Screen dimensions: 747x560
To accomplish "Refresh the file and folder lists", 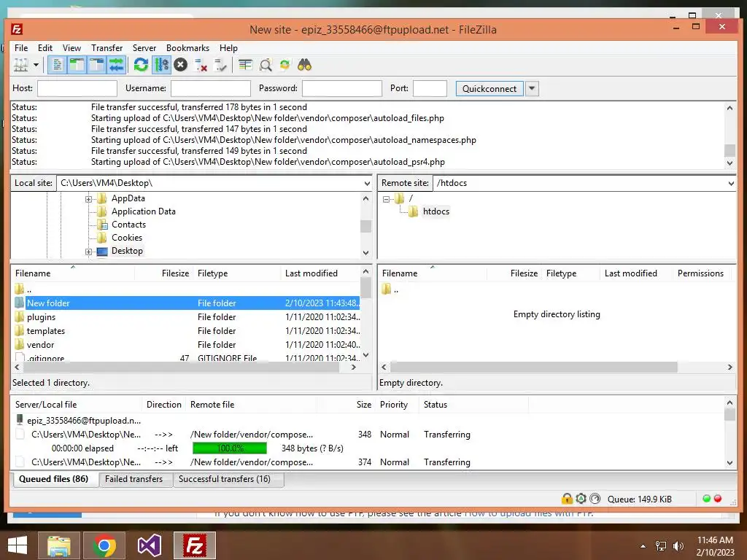I will 141,65.
